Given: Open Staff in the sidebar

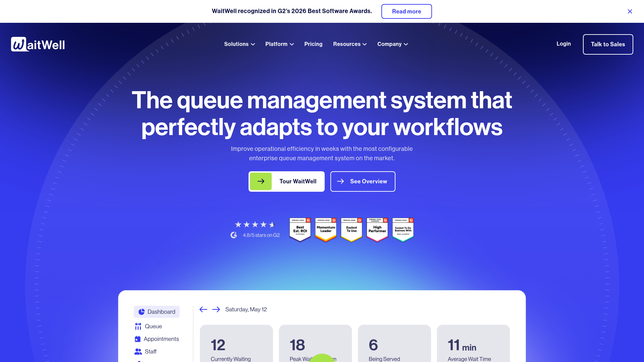Looking at the screenshot, I should [x=146, y=352].
